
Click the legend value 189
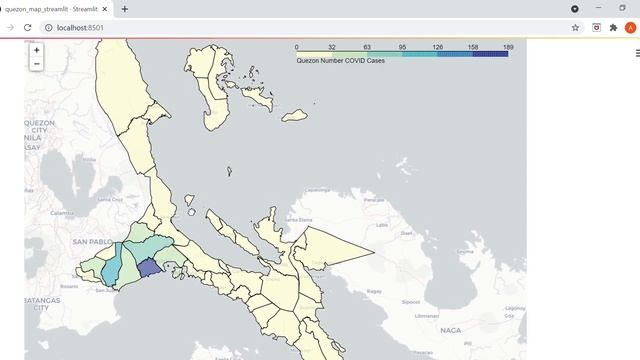click(x=508, y=47)
